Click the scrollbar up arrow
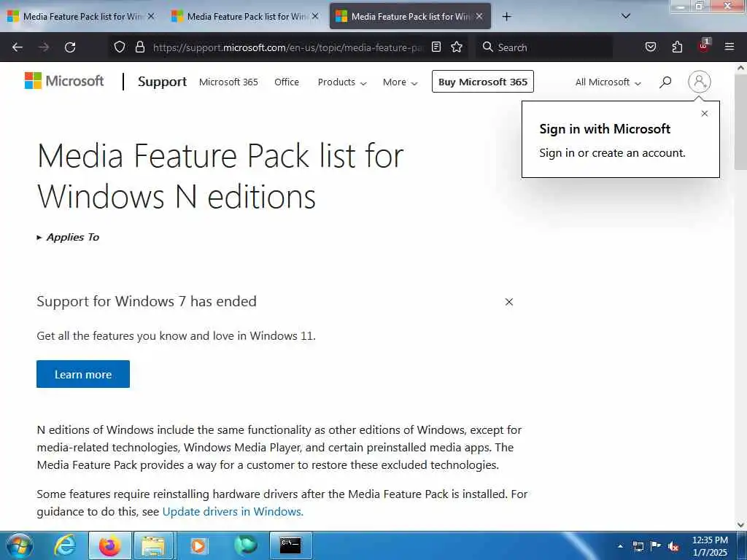This screenshot has width=747, height=560. point(741,68)
